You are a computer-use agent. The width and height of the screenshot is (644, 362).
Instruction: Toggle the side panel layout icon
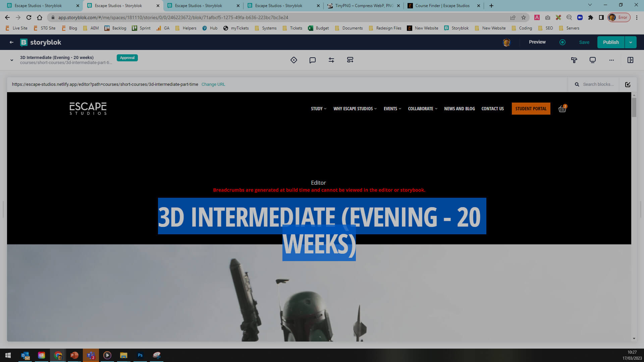(x=630, y=60)
